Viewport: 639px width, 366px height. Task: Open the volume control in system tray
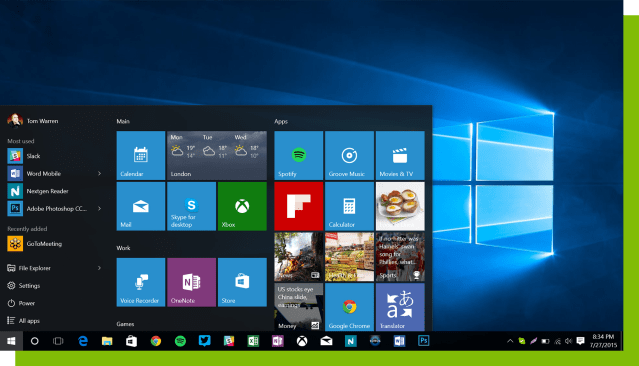pos(568,341)
